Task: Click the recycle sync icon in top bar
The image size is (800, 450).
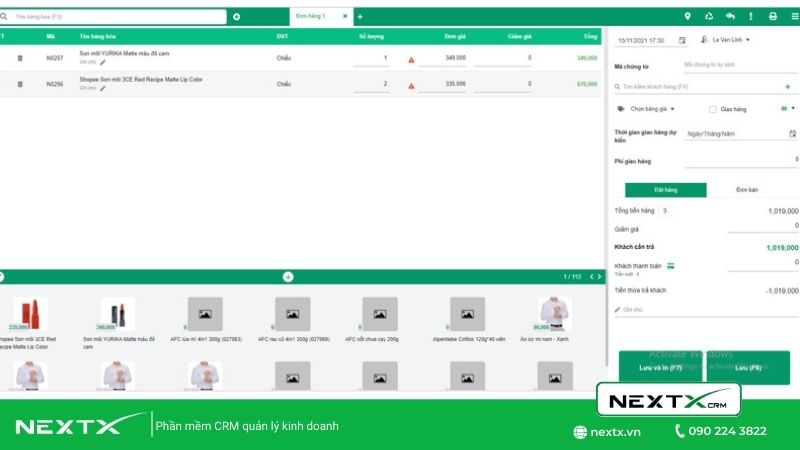Action: click(709, 16)
